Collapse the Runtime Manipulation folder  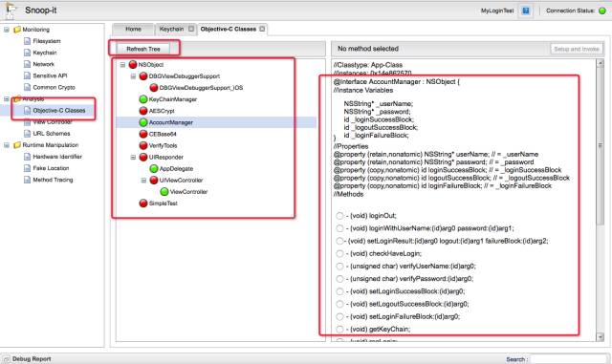7,145
